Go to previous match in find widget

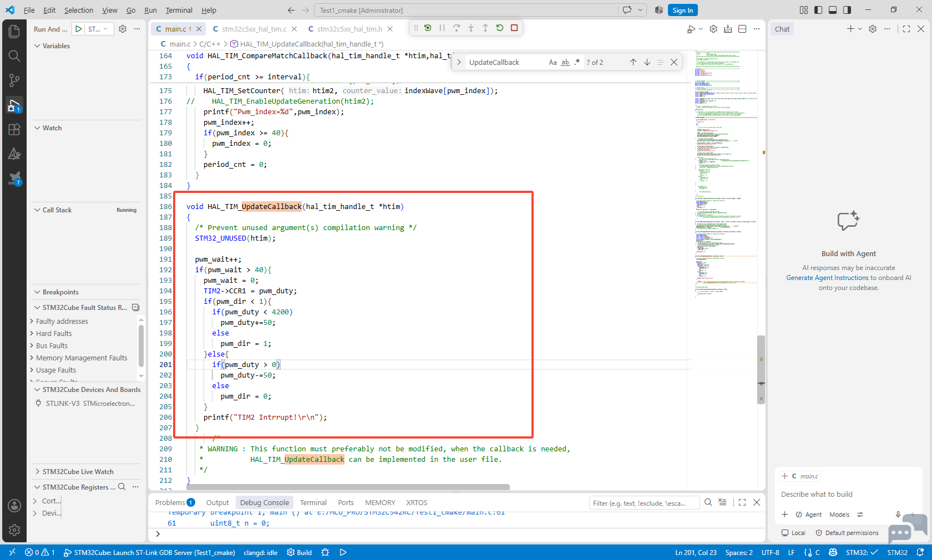pos(633,62)
